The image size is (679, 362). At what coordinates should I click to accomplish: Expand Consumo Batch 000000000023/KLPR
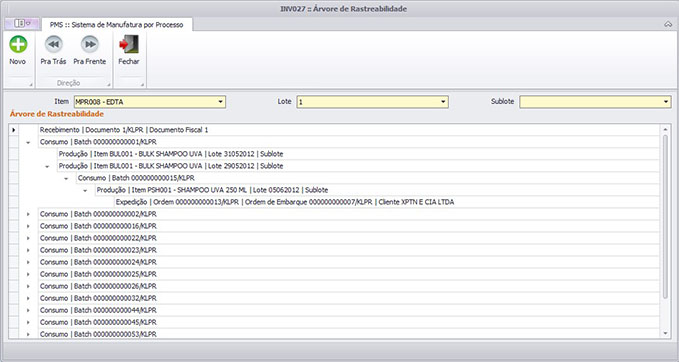coord(28,250)
